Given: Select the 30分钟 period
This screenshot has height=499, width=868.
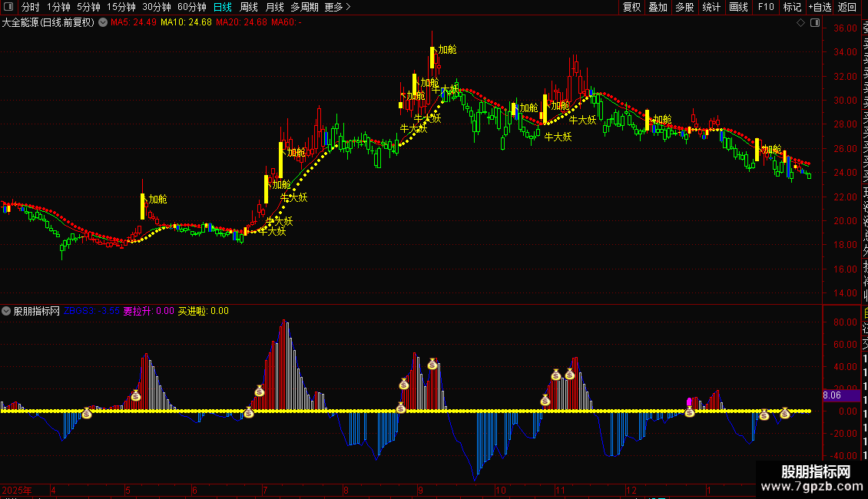Looking at the screenshot, I should pyautogui.click(x=157, y=7).
